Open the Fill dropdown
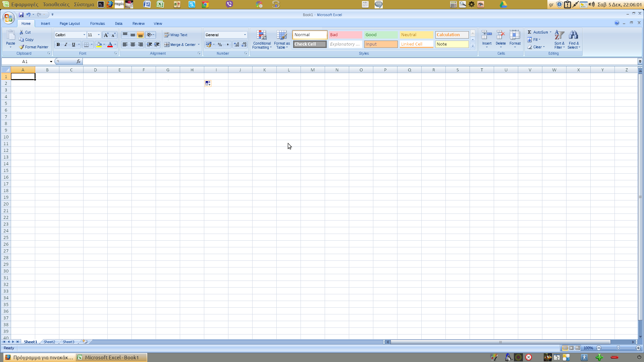This screenshot has height=362, width=644. coord(534,40)
